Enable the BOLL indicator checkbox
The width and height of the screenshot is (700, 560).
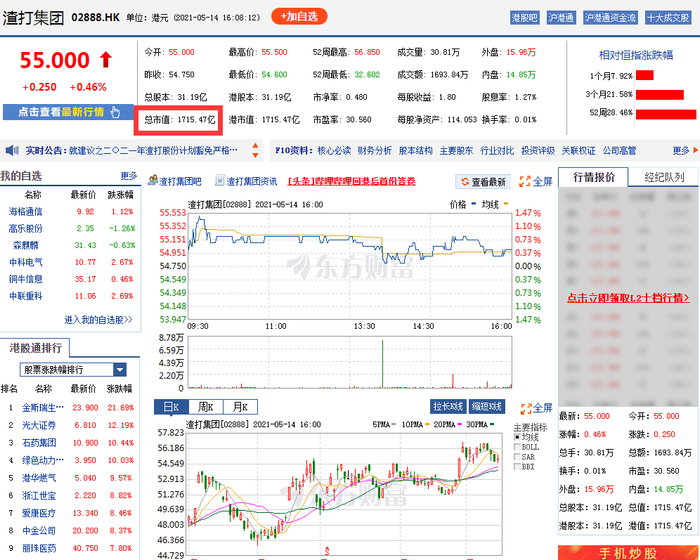click(517, 447)
